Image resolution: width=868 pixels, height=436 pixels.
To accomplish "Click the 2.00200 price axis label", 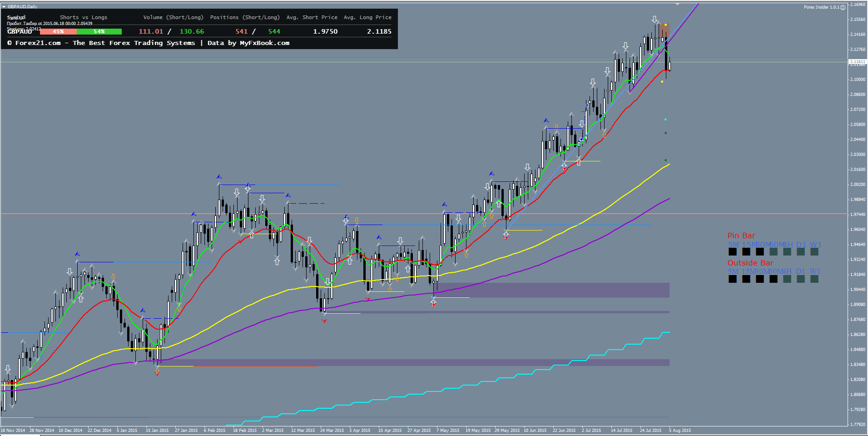I will click(858, 185).
